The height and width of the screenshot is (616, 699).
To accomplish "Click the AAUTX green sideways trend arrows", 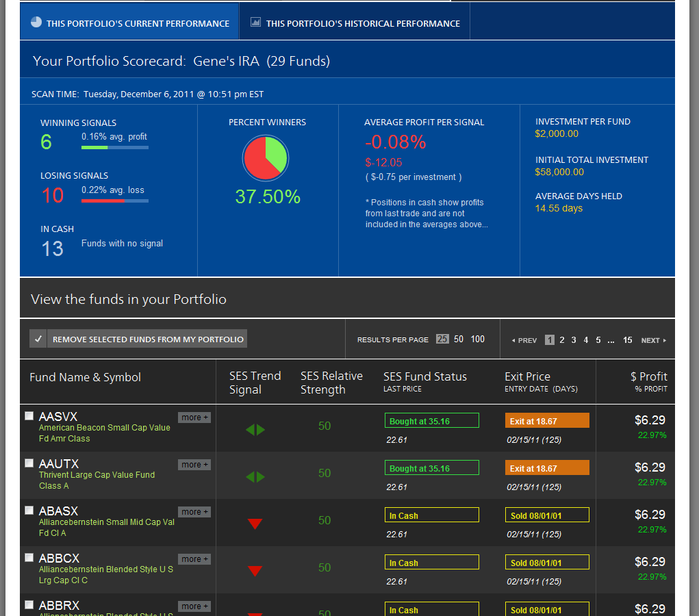I will pyautogui.click(x=255, y=477).
